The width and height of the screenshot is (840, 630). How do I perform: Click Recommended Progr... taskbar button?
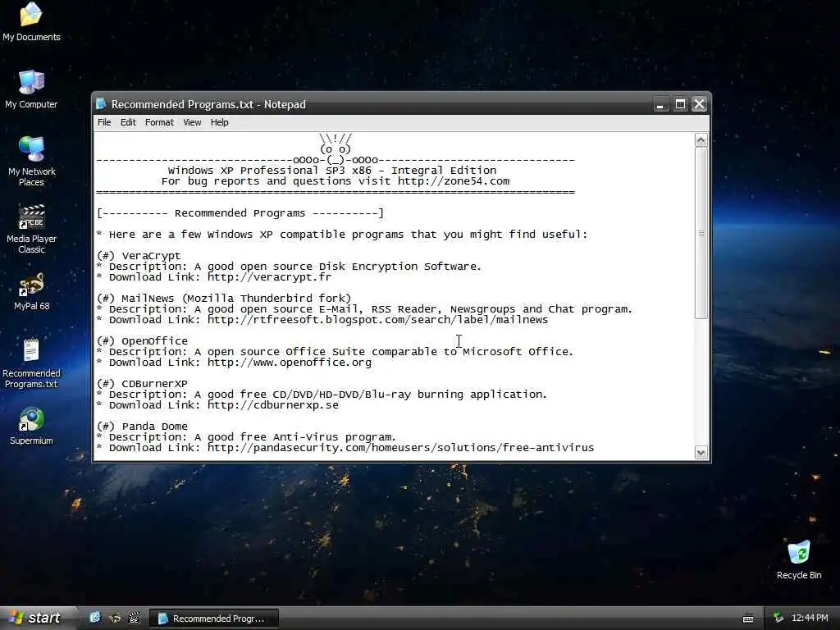[x=213, y=619]
